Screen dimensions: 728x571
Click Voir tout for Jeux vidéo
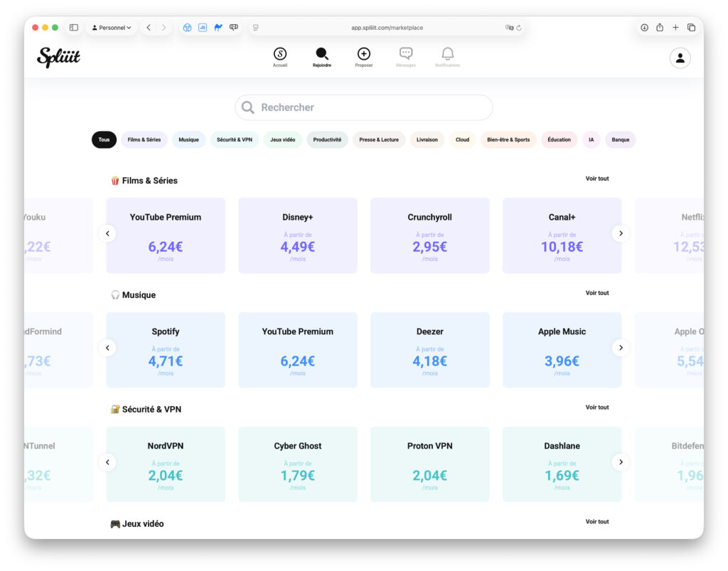tap(596, 522)
